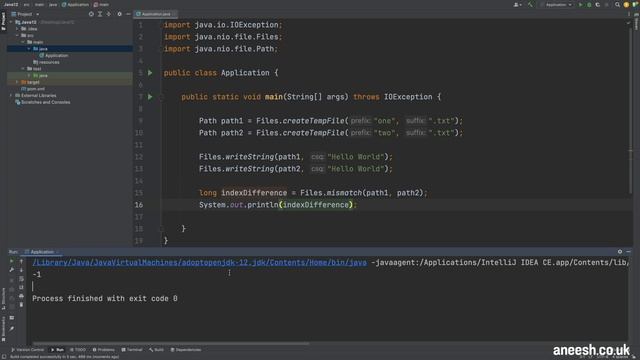Open the Terminal tool window tab
Viewport: 640px width, 360px height.
pyautogui.click(x=132, y=350)
